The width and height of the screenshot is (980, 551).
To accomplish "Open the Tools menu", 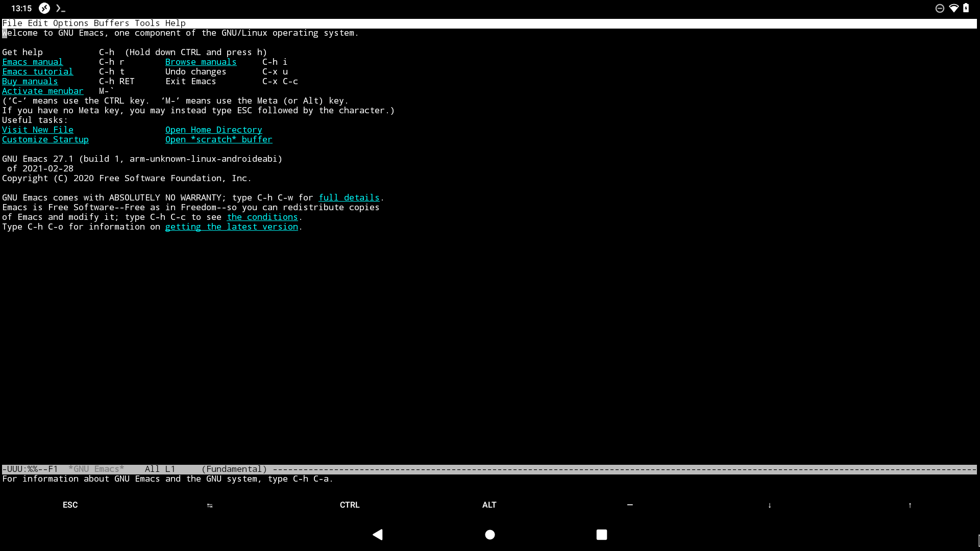I will point(147,23).
